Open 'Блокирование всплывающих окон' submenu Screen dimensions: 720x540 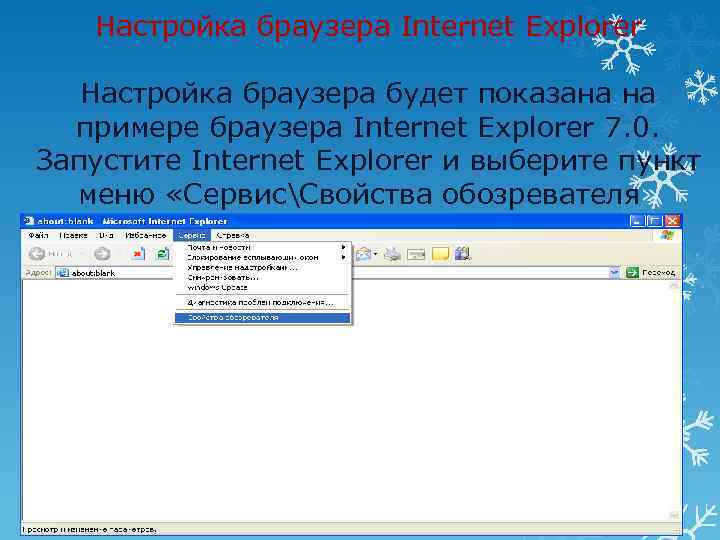[262, 257]
